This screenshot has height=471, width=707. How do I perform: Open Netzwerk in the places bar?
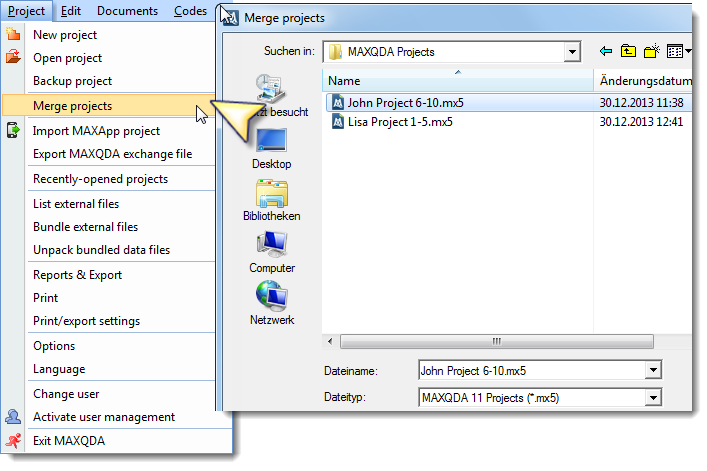[271, 303]
